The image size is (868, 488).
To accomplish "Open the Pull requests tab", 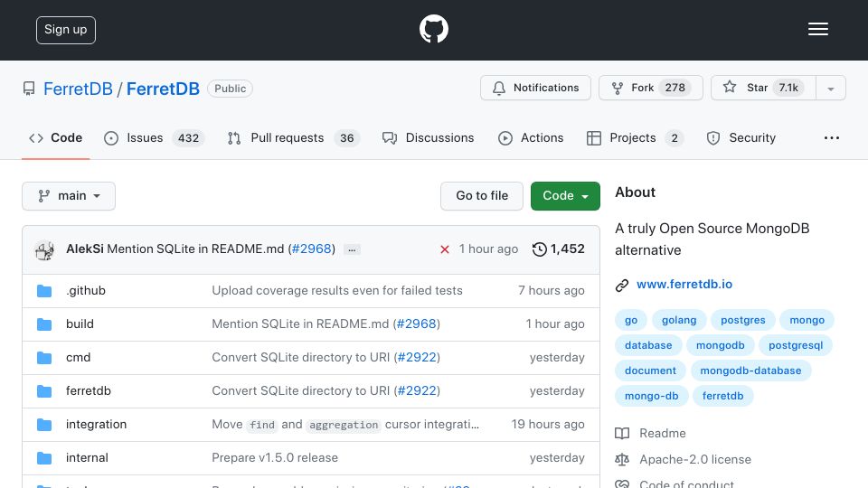I will (x=293, y=137).
